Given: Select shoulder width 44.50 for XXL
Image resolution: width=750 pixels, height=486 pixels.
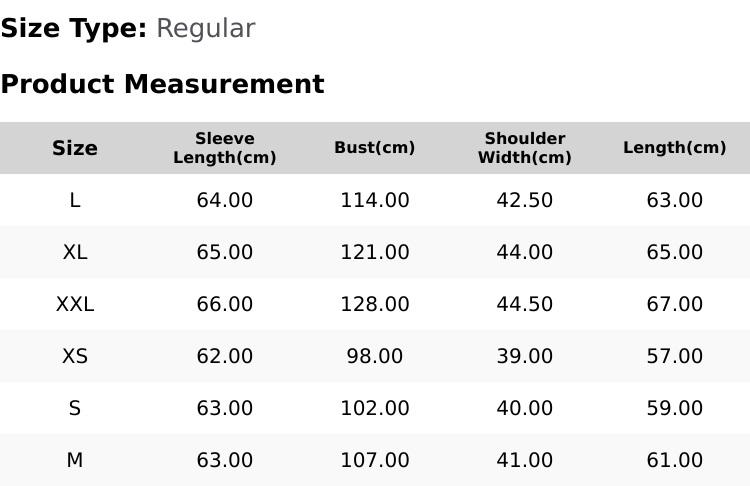Looking at the screenshot, I should 525,304.
